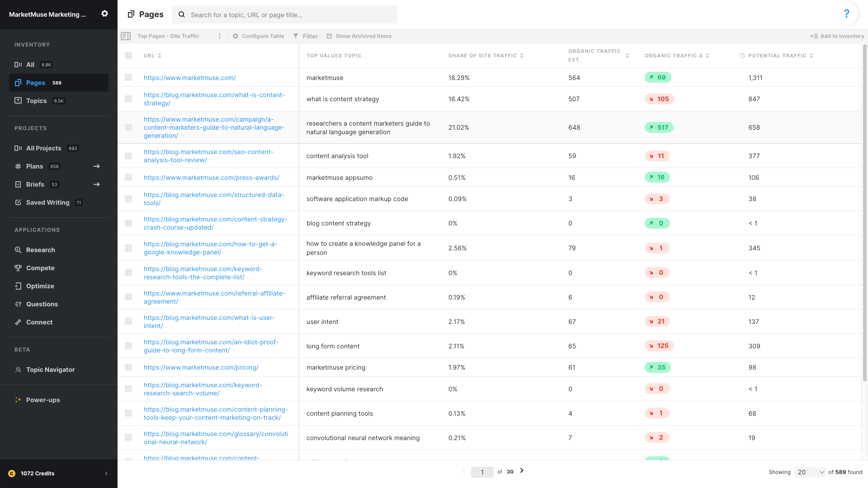Click the Potential Traffic info icon

pyautogui.click(x=742, y=56)
